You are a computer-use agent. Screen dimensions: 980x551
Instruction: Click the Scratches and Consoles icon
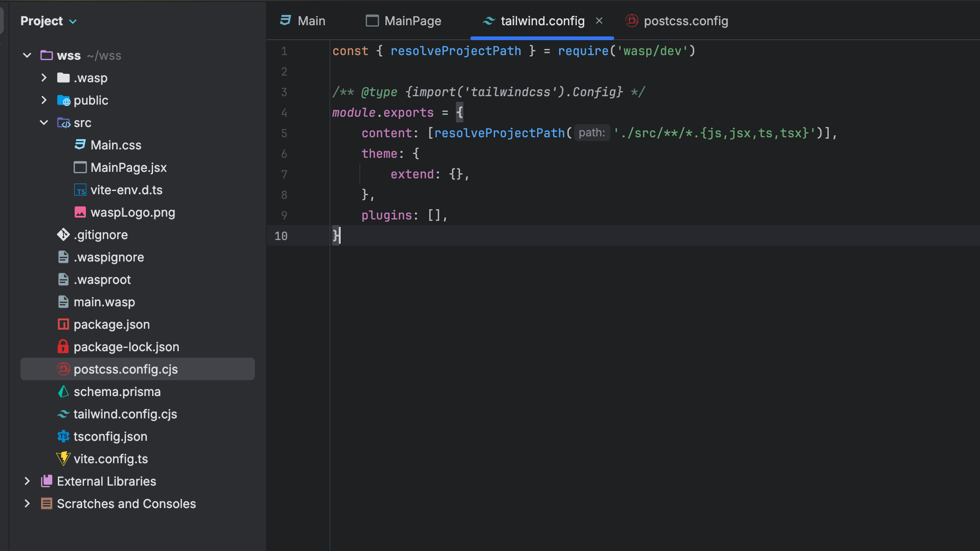47,503
